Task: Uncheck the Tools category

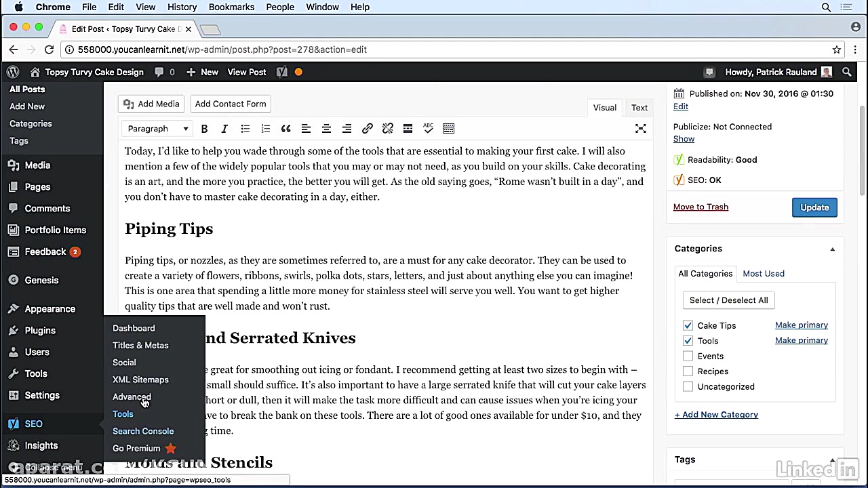Action: 688,340
